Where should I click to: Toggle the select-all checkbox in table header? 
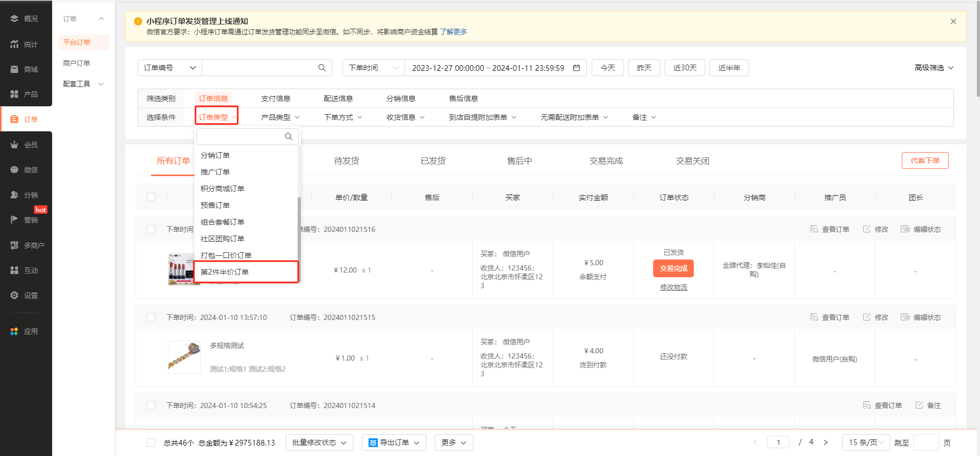tap(151, 197)
